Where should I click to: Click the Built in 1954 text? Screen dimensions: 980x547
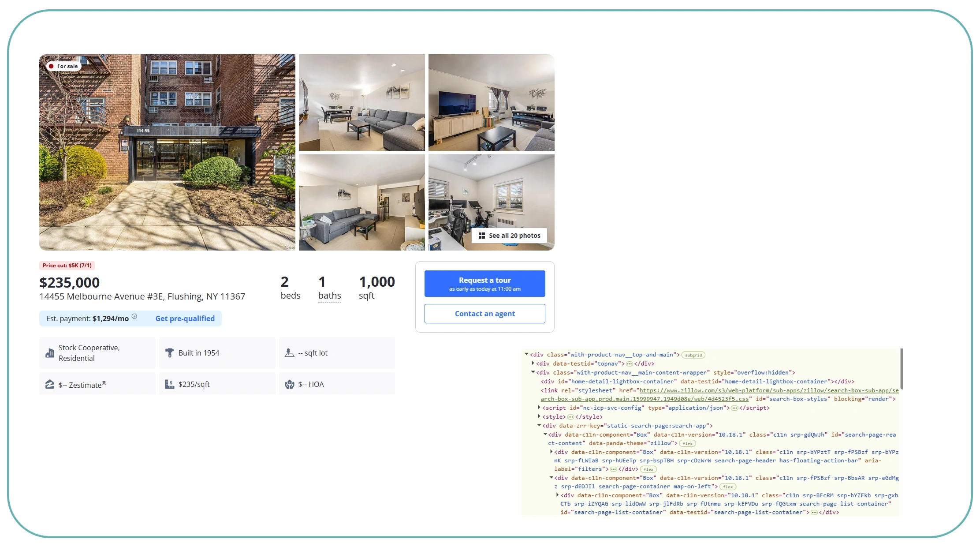coord(199,353)
